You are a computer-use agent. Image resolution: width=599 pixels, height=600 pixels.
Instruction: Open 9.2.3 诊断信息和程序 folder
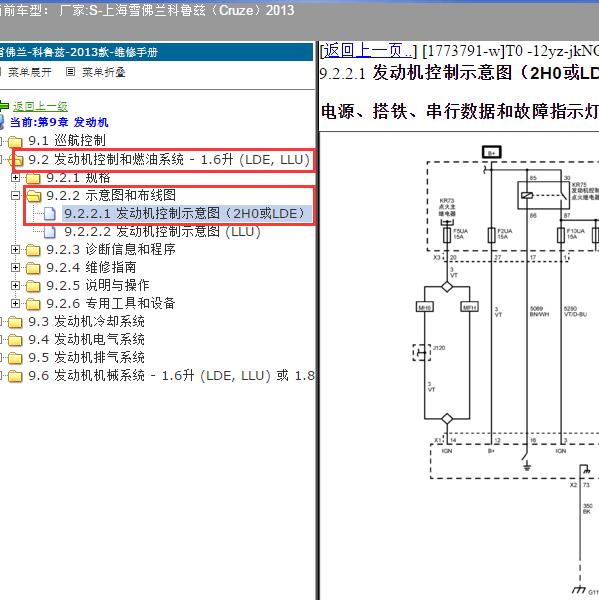click(111, 249)
